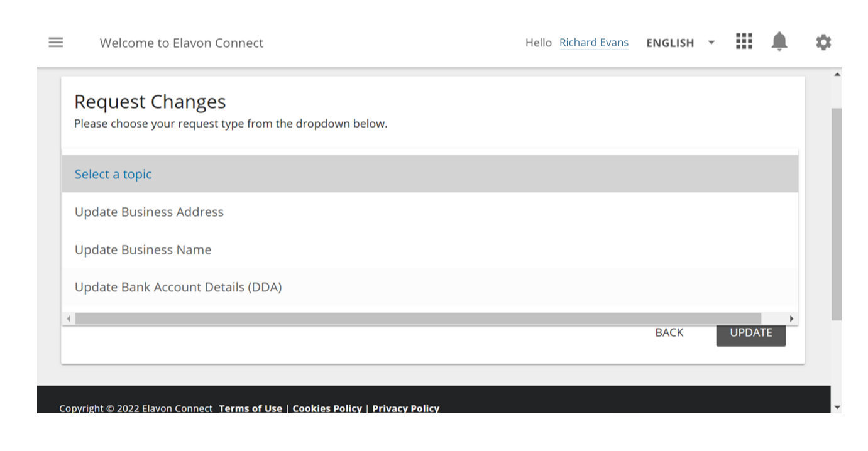The height and width of the screenshot is (451, 868).
Task: Click the page scroll-down arrow
Action: pyautogui.click(x=836, y=407)
